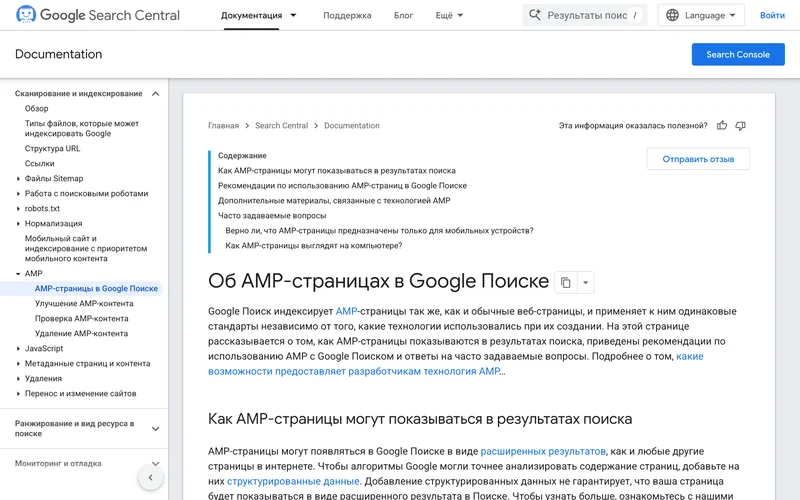
Task: Open Удаление AMP-контента sidebar item
Action: tap(81, 334)
